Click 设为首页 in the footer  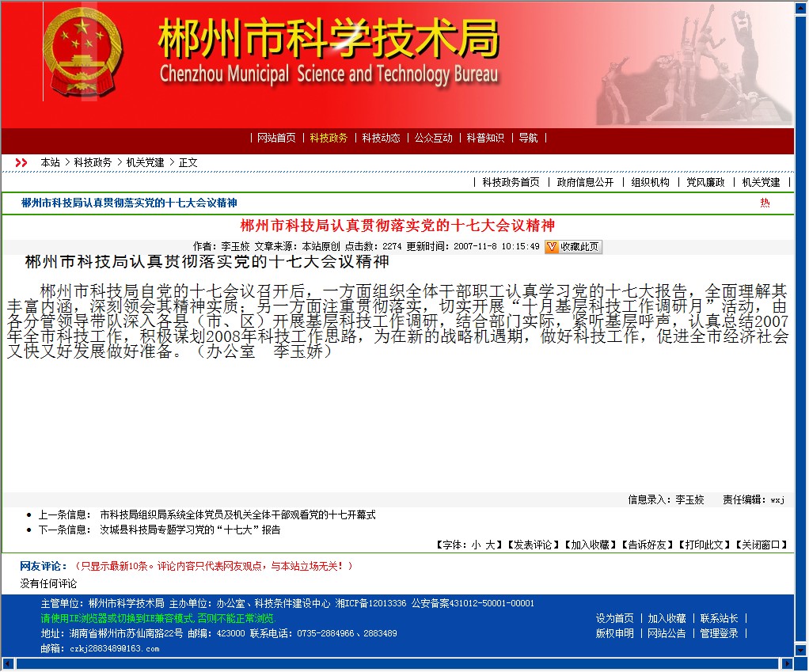point(615,618)
